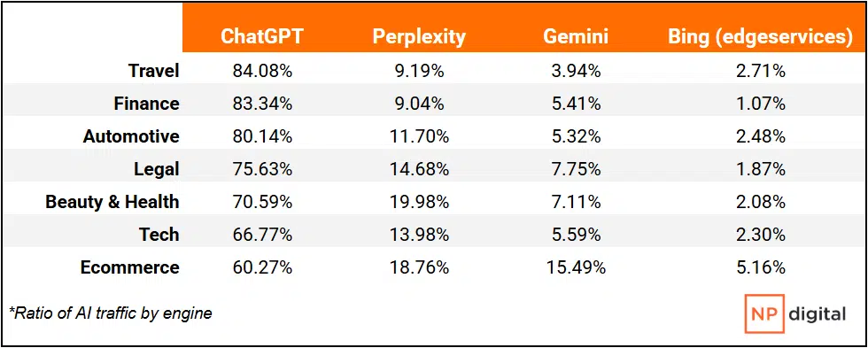Screen dimensions: 868x348
Task: Select the Travel row label
Action: 154,71
